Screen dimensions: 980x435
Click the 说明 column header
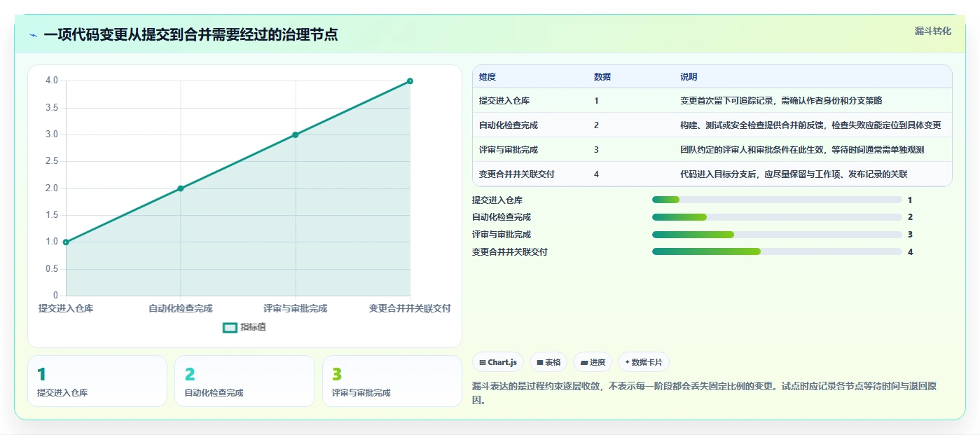pos(689,77)
